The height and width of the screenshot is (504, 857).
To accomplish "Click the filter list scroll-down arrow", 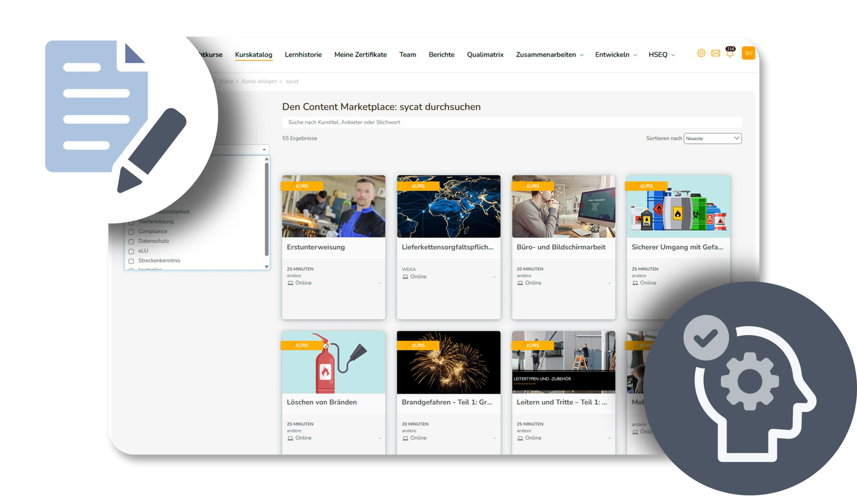I will [x=266, y=267].
